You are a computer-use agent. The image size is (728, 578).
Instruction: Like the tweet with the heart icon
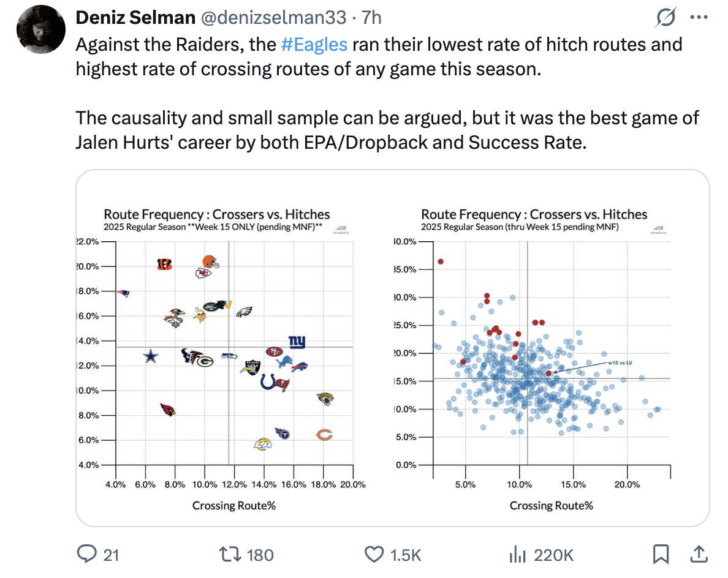click(374, 555)
